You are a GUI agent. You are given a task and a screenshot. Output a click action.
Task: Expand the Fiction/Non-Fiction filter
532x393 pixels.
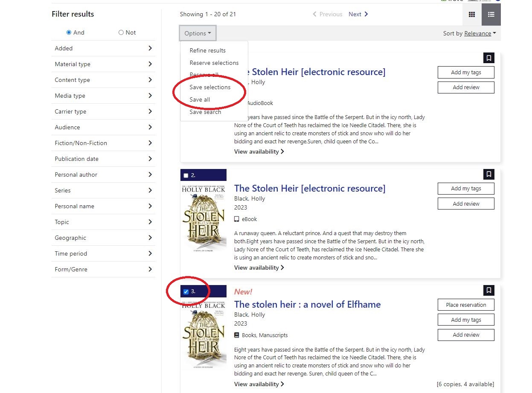(x=103, y=143)
